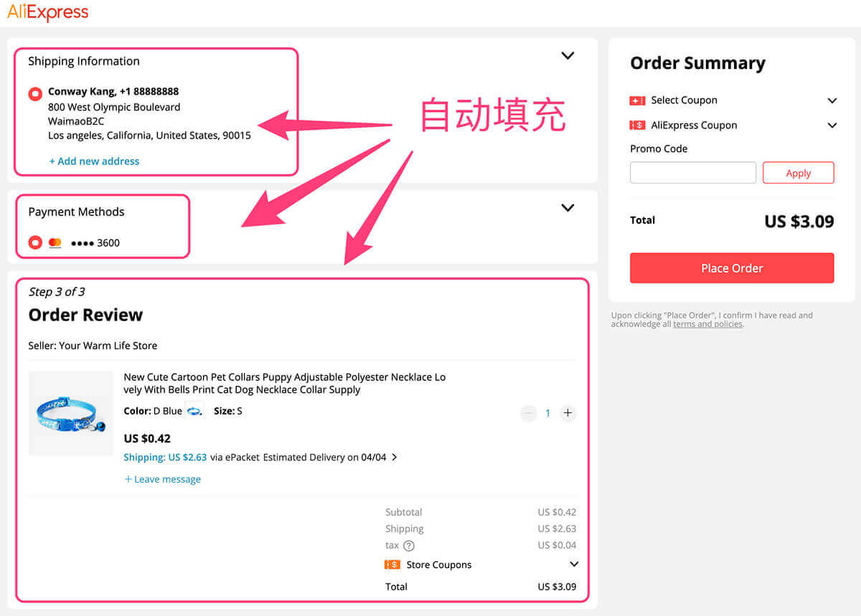Image resolution: width=861 pixels, height=616 pixels.
Task: Click the quantity value 1
Action: (x=547, y=413)
